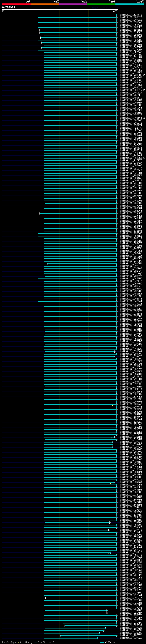Click the orange ~40% identity color band
The width and height of the screenshot is (146, 644).
(x=45, y=4)
